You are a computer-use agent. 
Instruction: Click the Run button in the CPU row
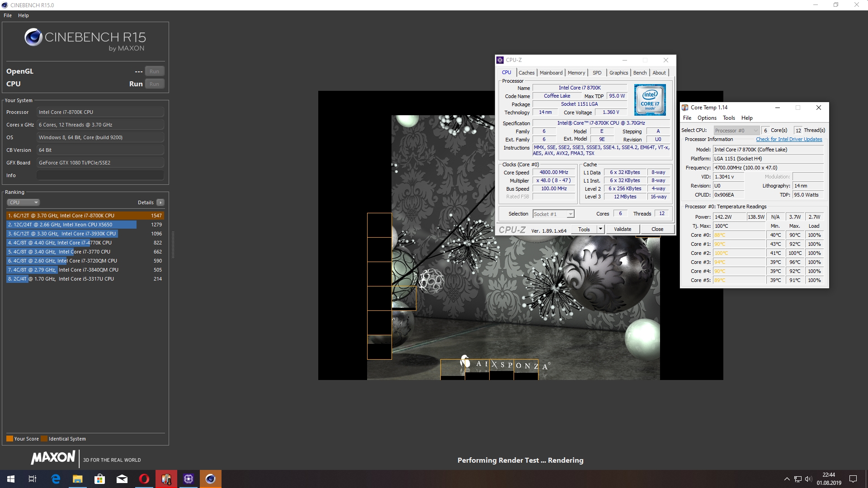154,84
